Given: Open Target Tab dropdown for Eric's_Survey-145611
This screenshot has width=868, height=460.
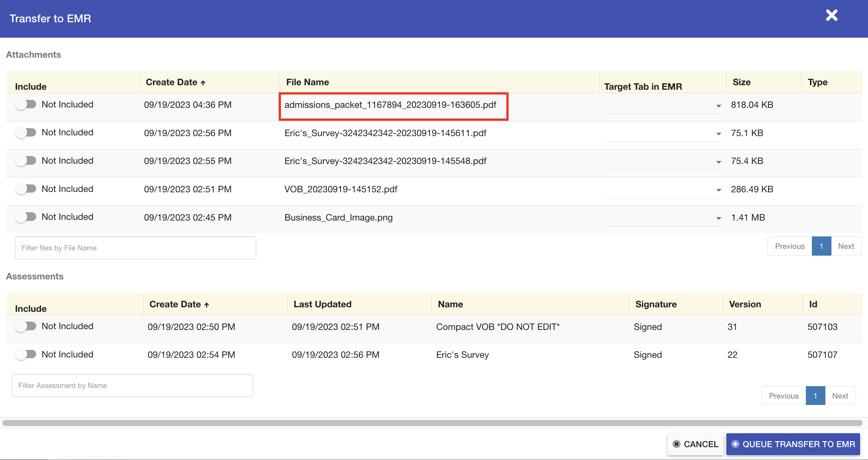Looking at the screenshot, I should coord(718,134).
